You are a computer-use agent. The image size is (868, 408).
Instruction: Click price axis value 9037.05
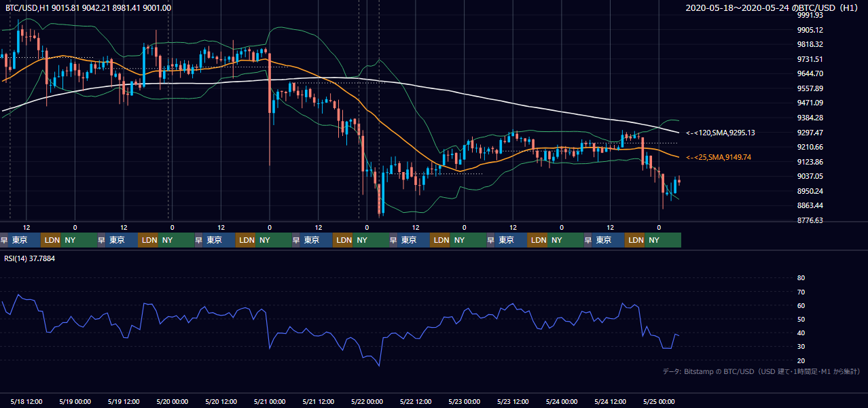[810, 176]
